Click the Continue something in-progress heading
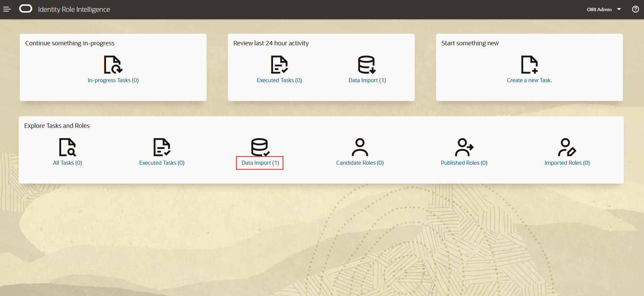 pos(70,43)
